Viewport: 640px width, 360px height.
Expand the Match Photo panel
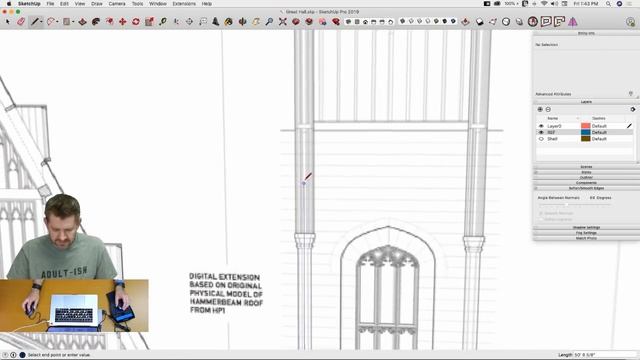point(586,238)
